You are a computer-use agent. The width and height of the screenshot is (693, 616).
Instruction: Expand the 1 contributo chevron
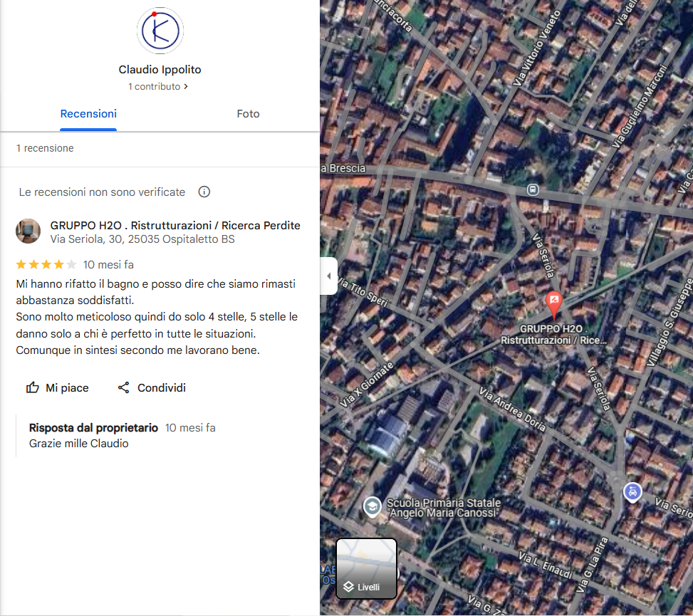(186, 87)
